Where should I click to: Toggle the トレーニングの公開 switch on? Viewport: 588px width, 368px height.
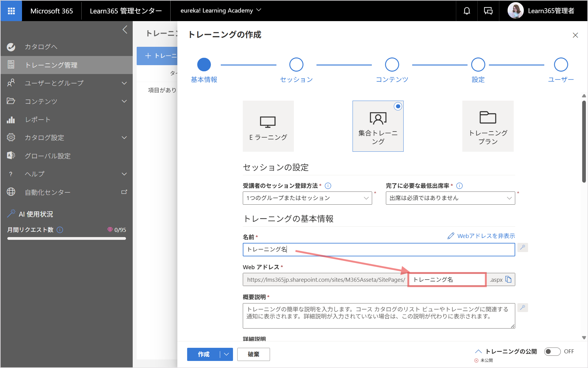(x=552, y=351)
